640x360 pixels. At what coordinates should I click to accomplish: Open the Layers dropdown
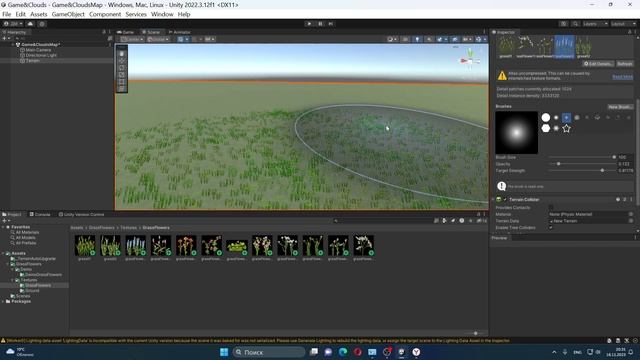595,24
